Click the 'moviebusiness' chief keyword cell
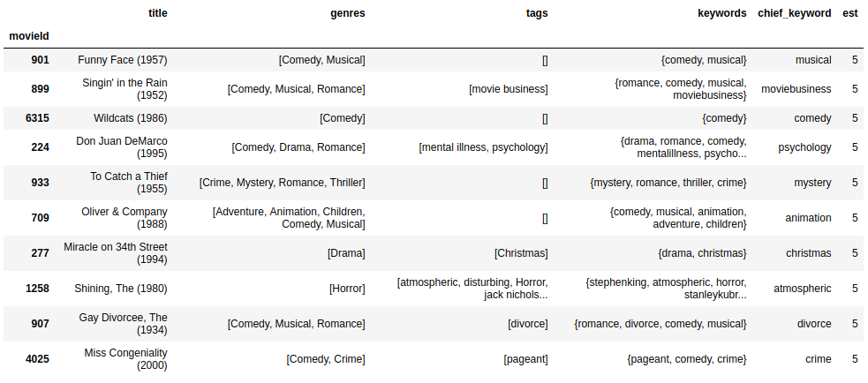The image size is (868, 383). [x=796, y=88]
